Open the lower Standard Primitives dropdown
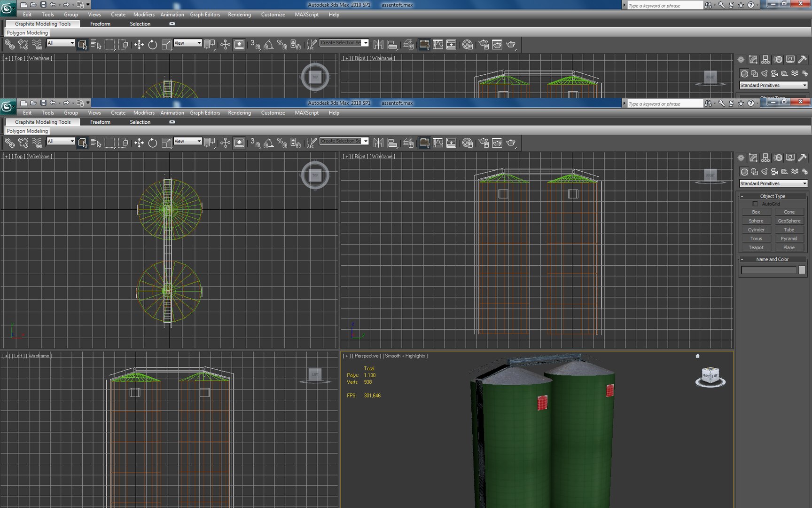The image size is (812, 508). coord(773,183)
